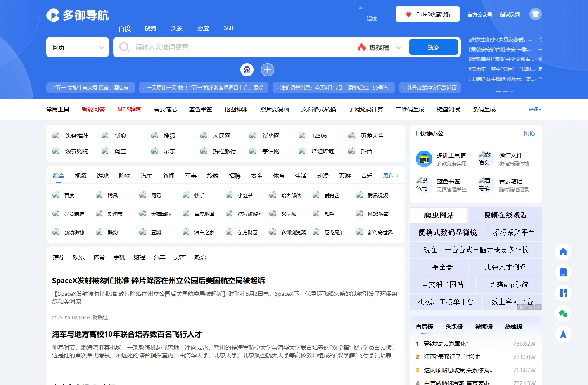588x385 pixels.
Task: Click the home icon in the side toolbar
Action: coord(563,252)
